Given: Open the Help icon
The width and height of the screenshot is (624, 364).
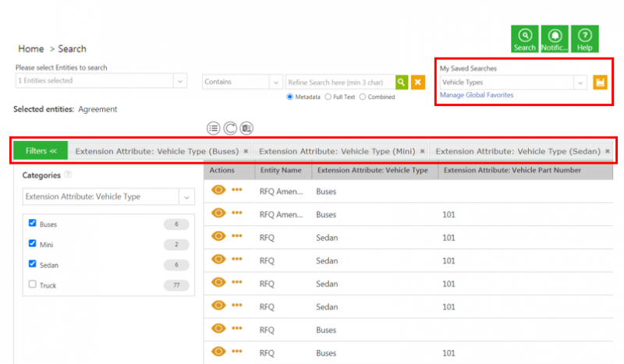Looking at the screenshot, I should click(584, 38).
